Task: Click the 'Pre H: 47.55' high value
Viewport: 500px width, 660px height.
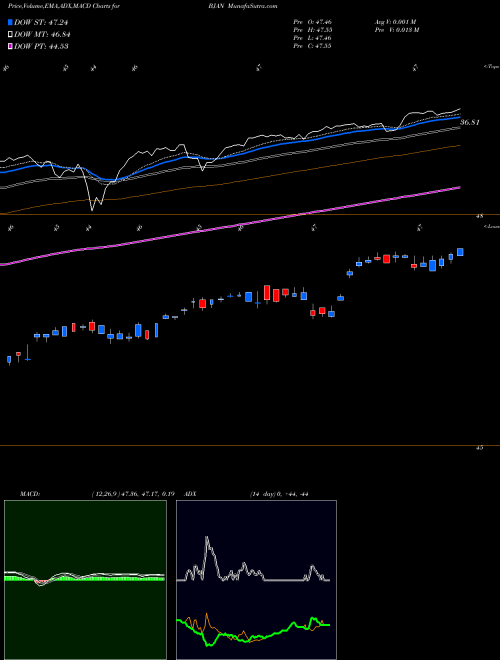Action: [x=313, y=29]
